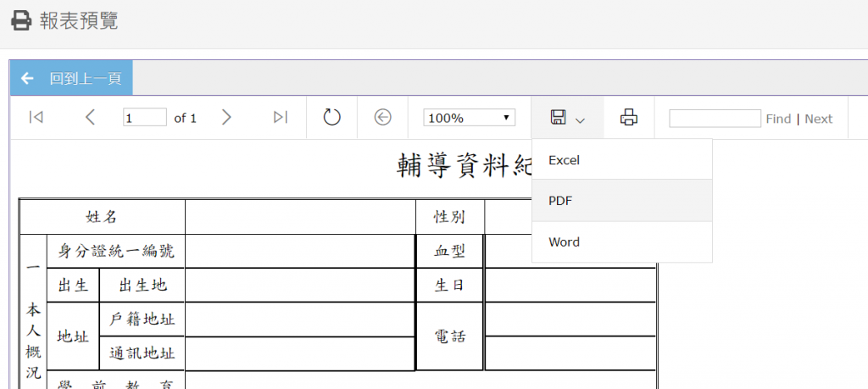
Task: Go to the previous report page
Action: pyautogui.click(x=90, y=117)
